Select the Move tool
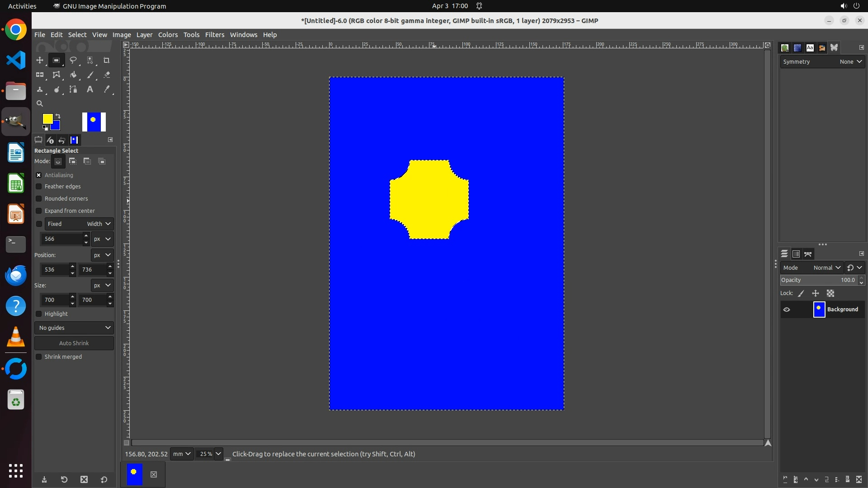The width and height of the screenshot is (868, 488). tap(40, 60)
